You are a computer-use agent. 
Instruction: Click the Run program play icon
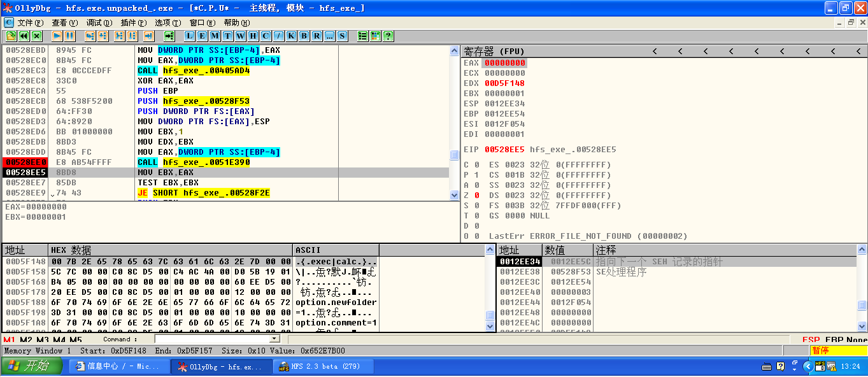[x=57, y=36]
